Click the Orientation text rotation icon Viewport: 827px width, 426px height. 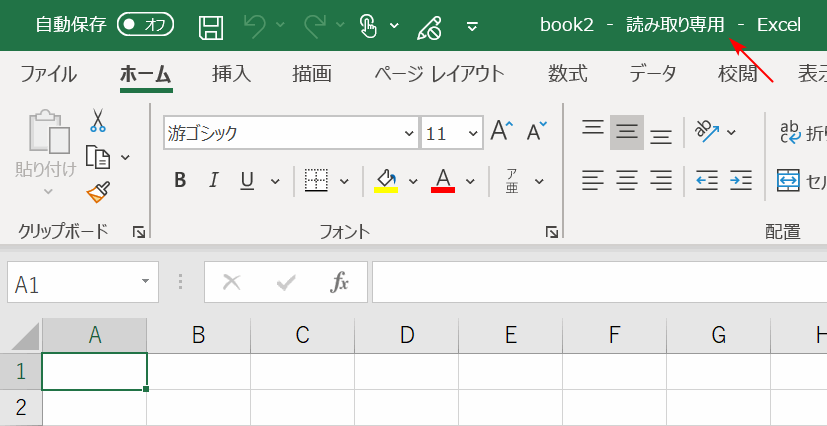coord(707,132)
